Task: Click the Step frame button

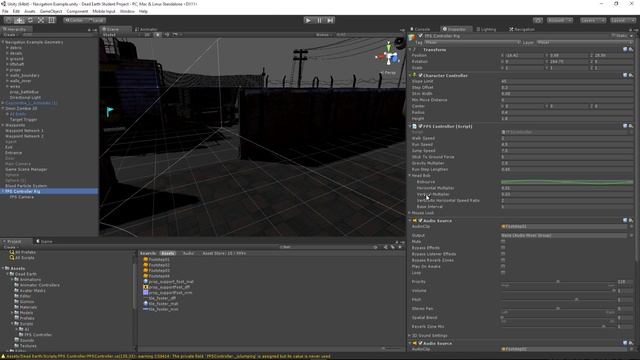Action: [x=330, y=20]
